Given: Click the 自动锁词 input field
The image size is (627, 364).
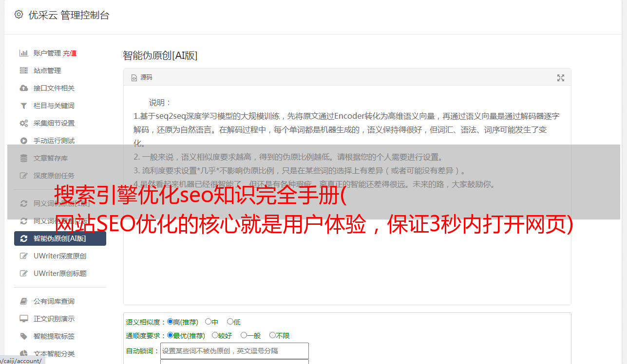Looking at the screenshot, I should [234, 351].
